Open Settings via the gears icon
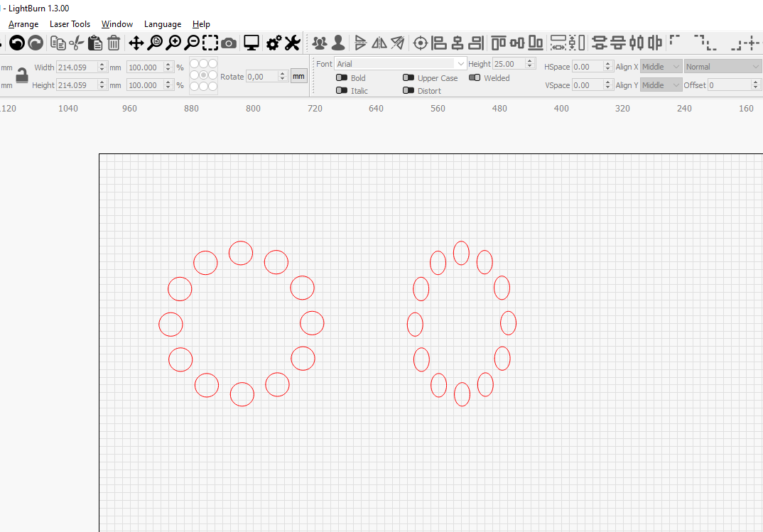 click(274, 43)
